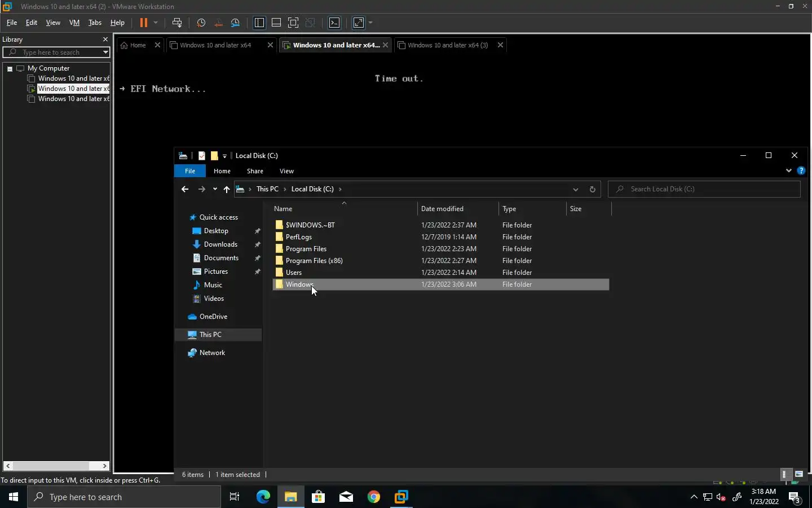Screen dimensions: 812x508
Task: Customize Quick Access Toolbar dropdown
Action: tap(224, 156)
